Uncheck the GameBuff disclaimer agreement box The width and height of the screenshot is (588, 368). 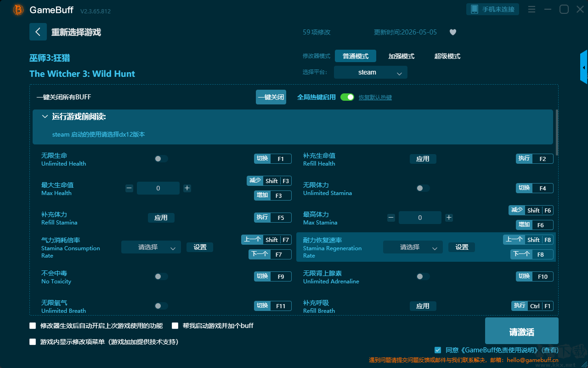tap(438, 350)
